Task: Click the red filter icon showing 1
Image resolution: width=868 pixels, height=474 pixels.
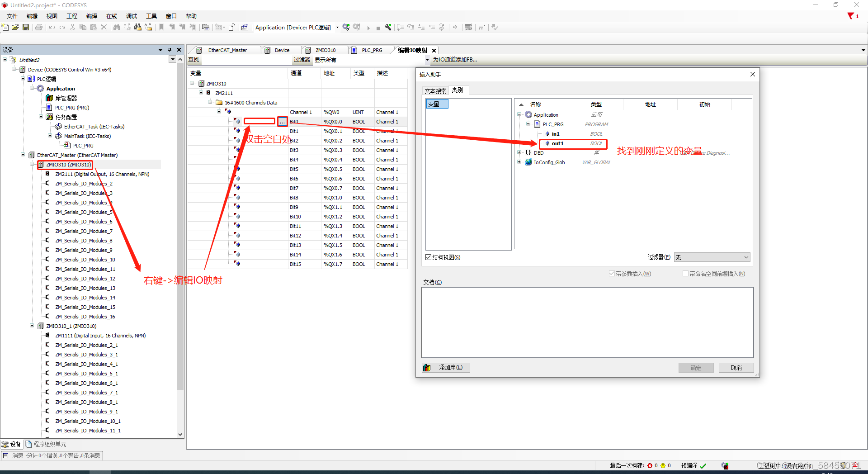Action: tap(850, 16)
